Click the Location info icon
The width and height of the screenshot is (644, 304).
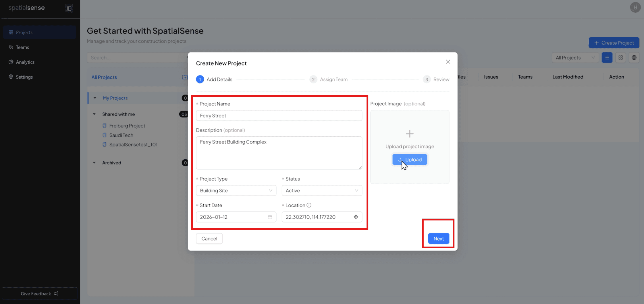point(309,205)
